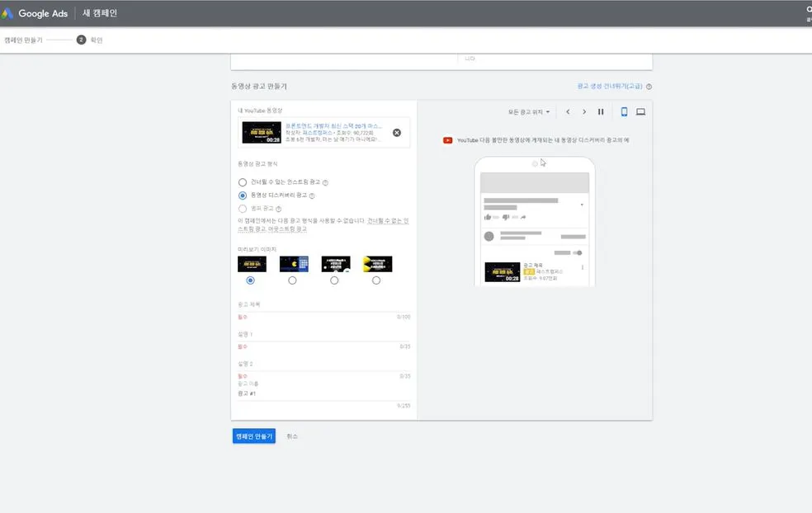
Task: Switch preview to desktop laptop view
Action: tap(640, 112)
